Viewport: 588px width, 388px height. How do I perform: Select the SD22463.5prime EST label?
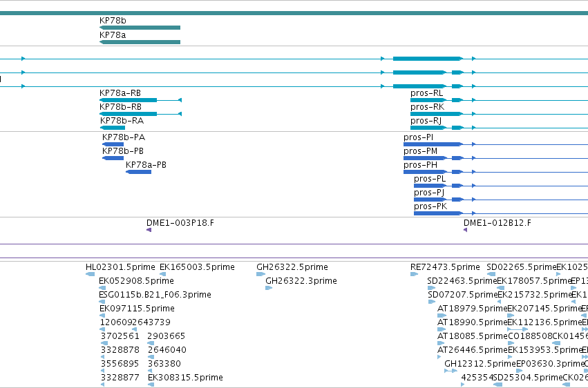coord(462,281)
